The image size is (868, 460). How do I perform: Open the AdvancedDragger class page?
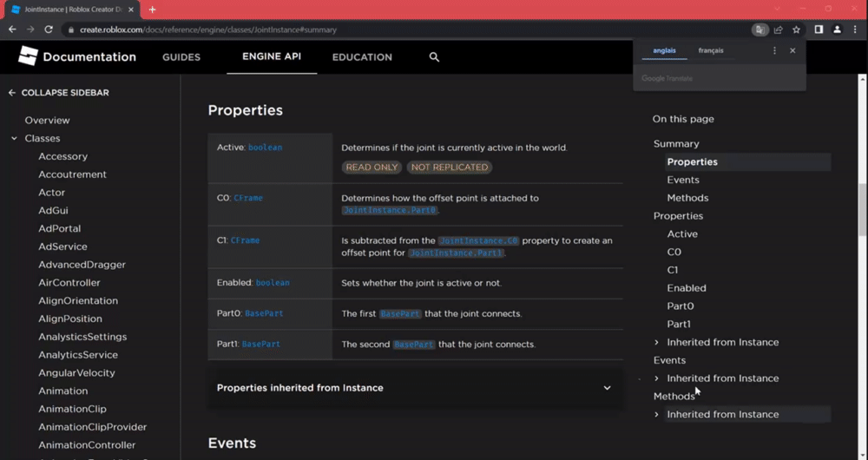[82, 265]
